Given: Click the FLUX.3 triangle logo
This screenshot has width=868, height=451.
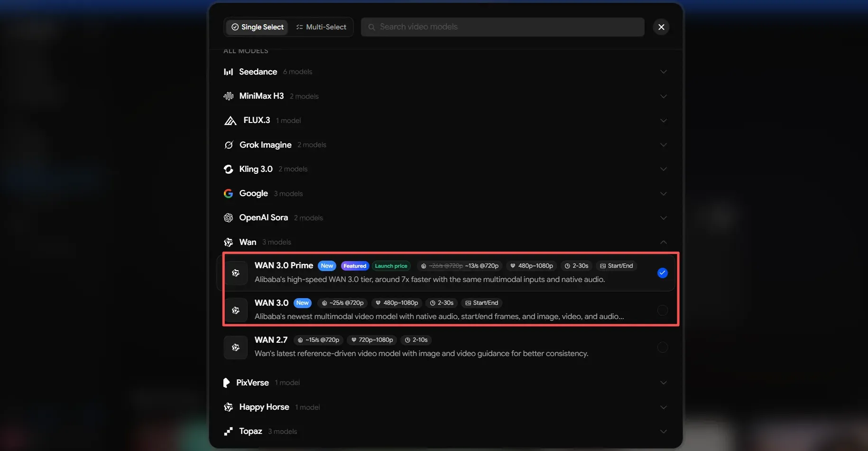Looking at the screenshot, I should point(230,121).
